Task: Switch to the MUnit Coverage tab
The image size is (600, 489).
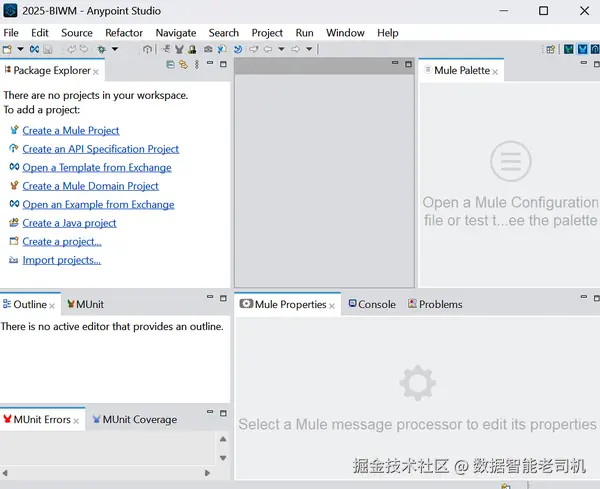Action: point(135,420)
